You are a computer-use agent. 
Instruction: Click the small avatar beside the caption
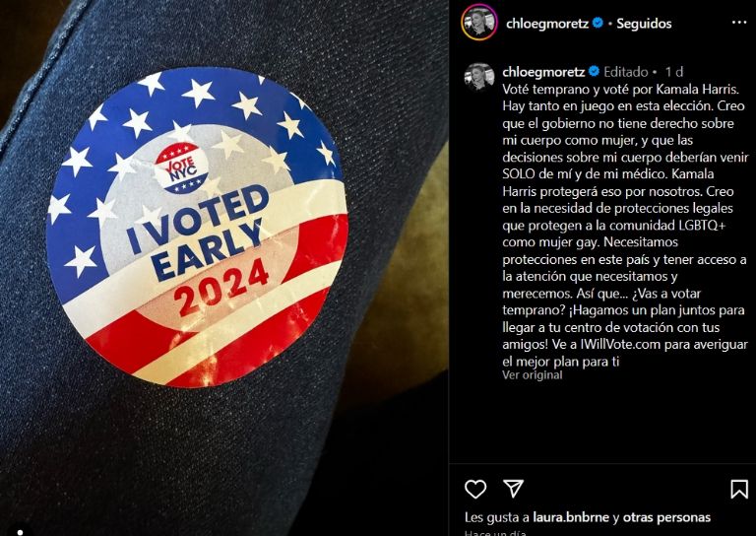478,76
